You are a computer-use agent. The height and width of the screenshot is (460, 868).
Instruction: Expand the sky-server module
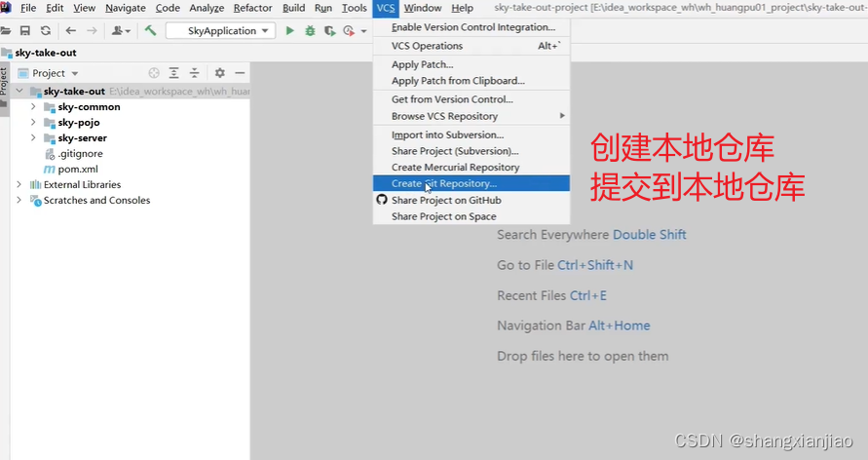tap(33, 137)
